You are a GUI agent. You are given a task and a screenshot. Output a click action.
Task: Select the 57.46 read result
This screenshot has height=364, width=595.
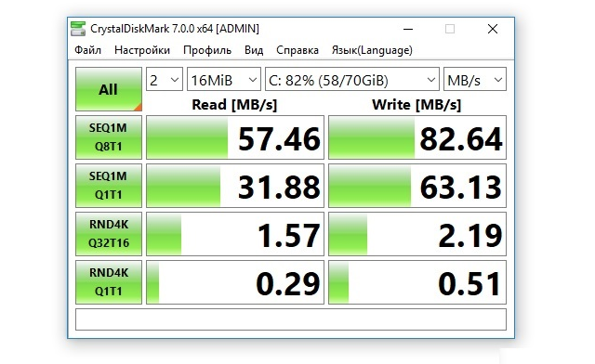pos(235,137)
